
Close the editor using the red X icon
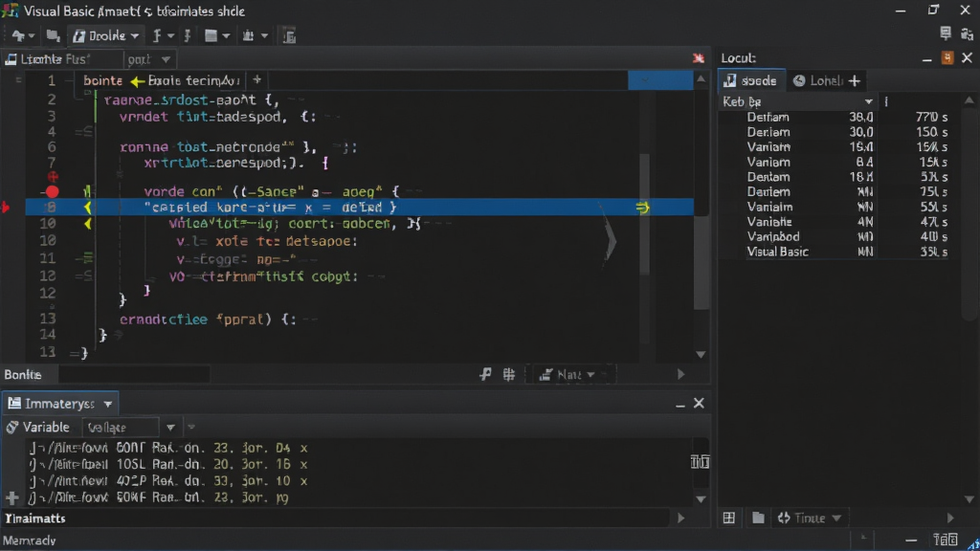698,58
